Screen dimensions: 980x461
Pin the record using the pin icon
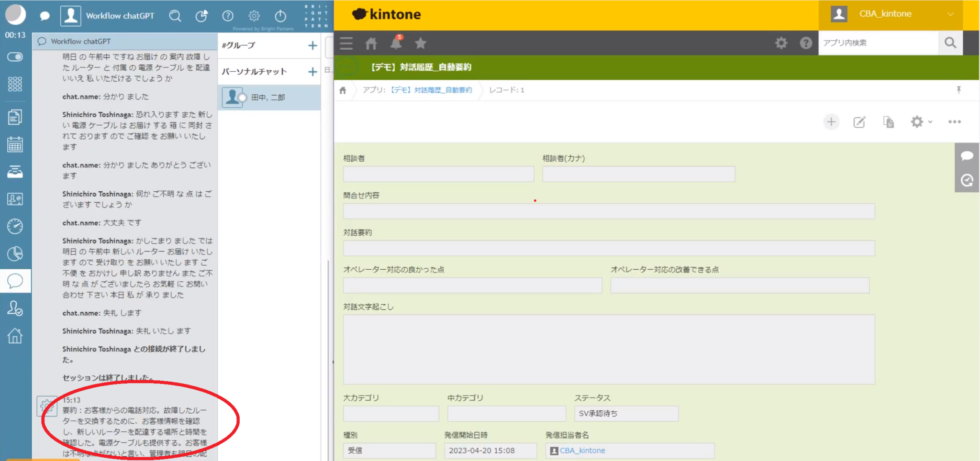(x=958, y=90)
